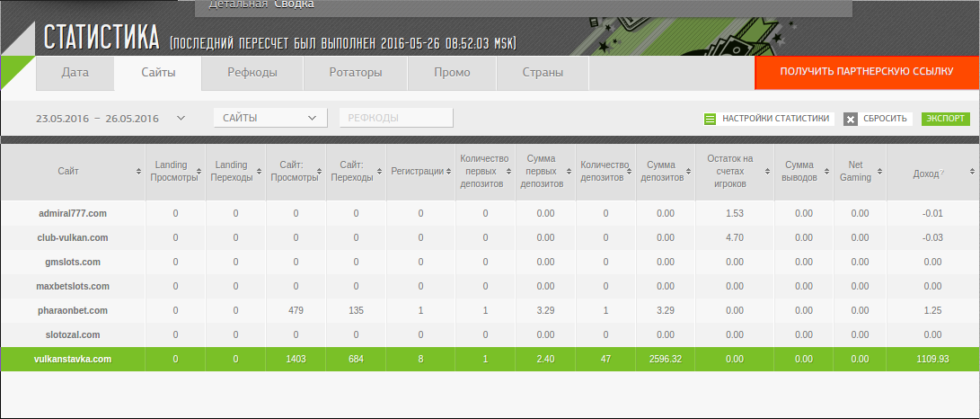Click the Сбросить reset button
980x419 pixels.
(x=878, y=119)
